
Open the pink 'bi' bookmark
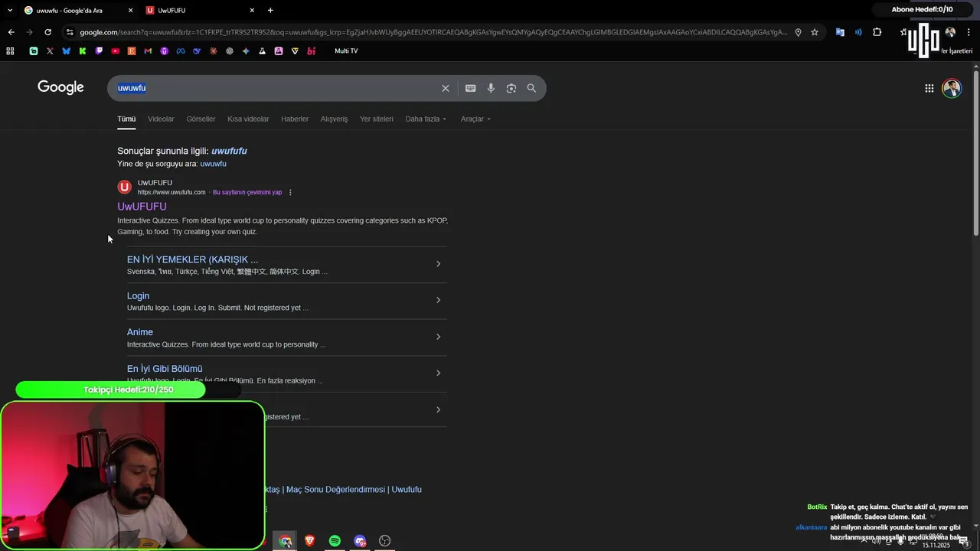click(311, 51)
